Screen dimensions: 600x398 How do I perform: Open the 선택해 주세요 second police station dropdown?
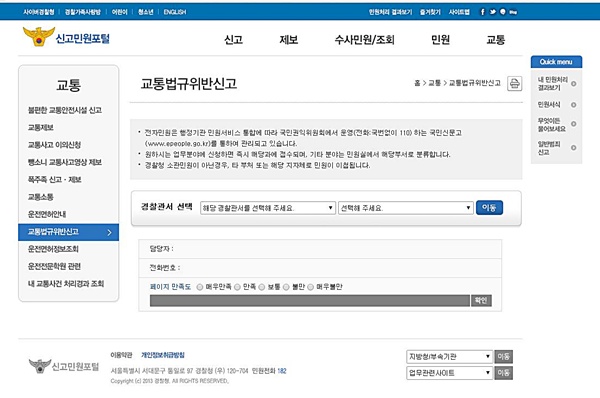(x=406, y=208)
